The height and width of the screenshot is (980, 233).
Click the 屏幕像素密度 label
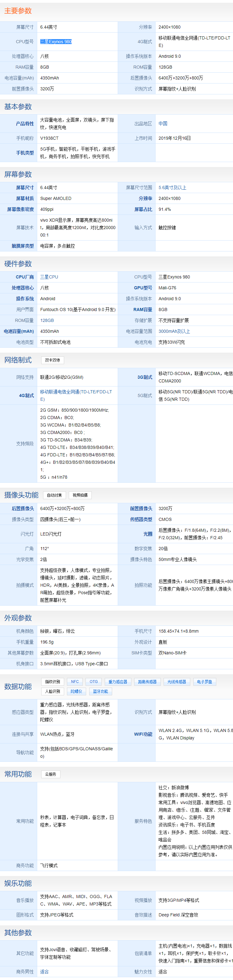click(x=20, y=209)
